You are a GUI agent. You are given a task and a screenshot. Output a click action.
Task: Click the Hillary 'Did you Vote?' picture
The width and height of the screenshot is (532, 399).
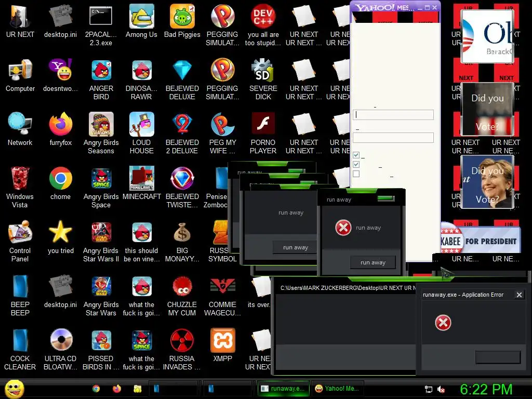pos(487,182)
